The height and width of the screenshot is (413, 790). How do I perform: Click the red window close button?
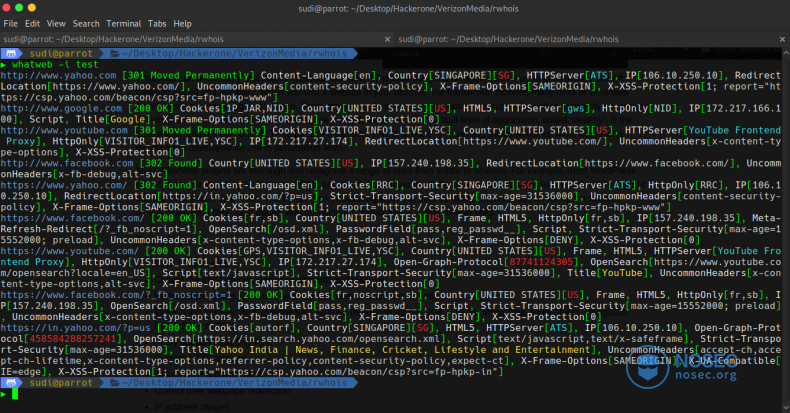(7, 8)
